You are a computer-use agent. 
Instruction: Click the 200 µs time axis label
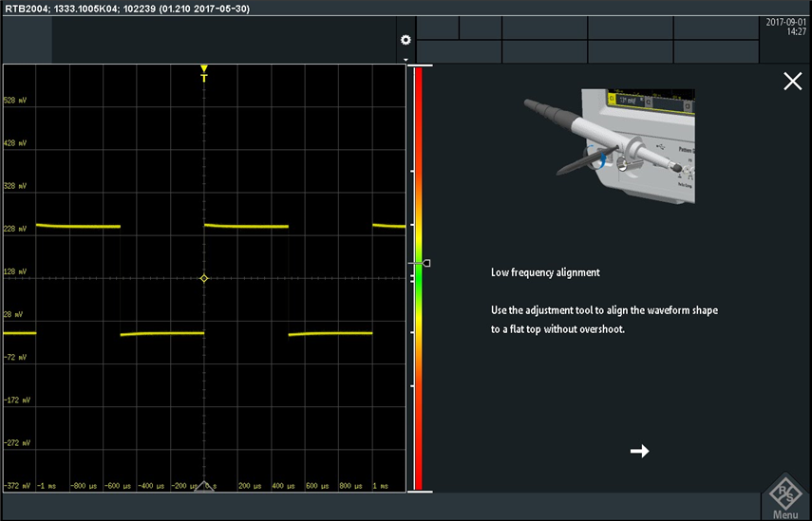coord(248,485)
